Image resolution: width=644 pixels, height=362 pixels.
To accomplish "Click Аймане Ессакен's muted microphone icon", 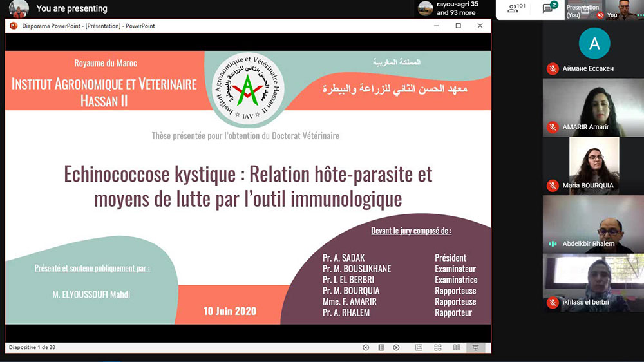I will click(553, 68).
